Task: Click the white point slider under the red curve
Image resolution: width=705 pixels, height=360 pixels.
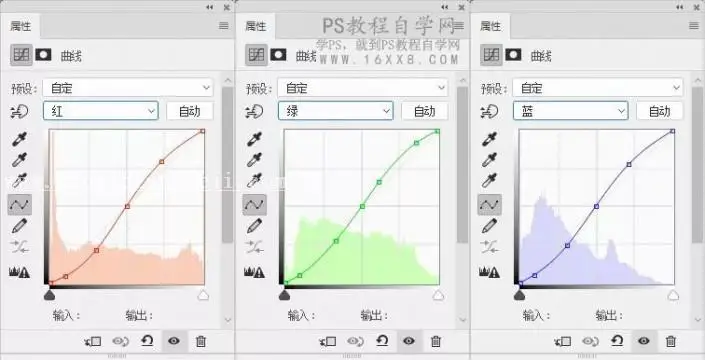Action: [x=203, y=295]
